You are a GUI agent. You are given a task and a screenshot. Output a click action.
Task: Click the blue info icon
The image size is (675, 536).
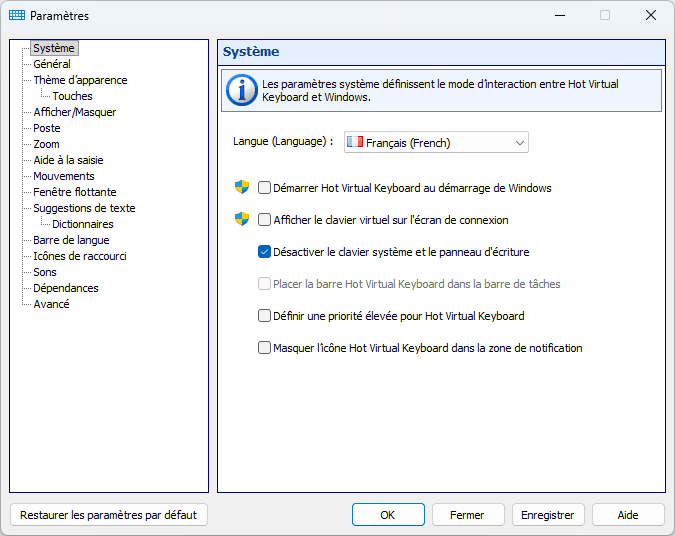point(242,90)
